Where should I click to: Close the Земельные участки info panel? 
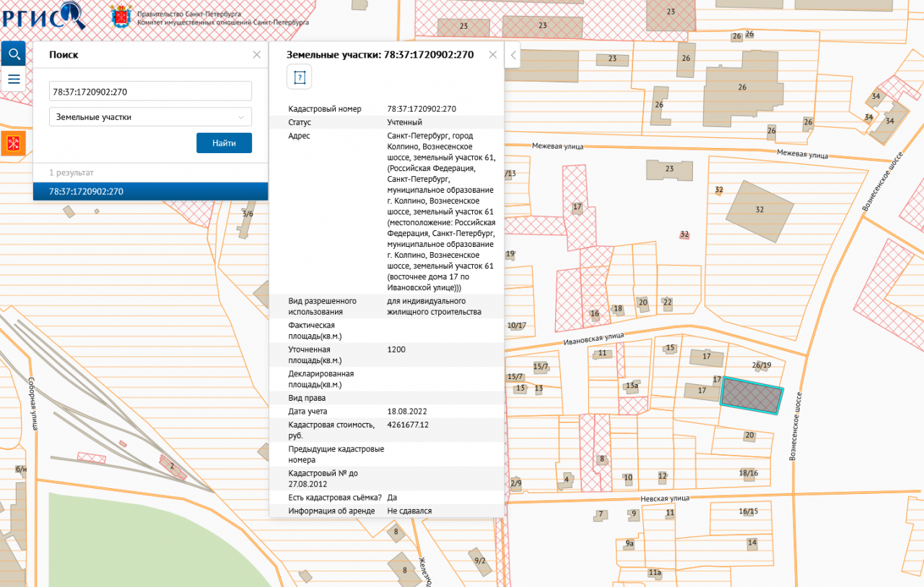[x=493, y=54]
